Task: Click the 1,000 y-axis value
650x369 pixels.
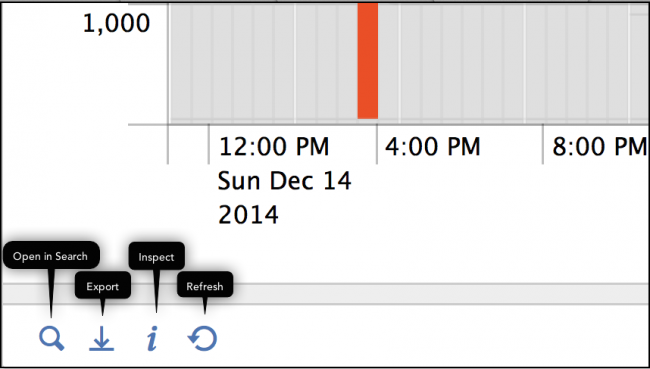Action: click(116, 23)
